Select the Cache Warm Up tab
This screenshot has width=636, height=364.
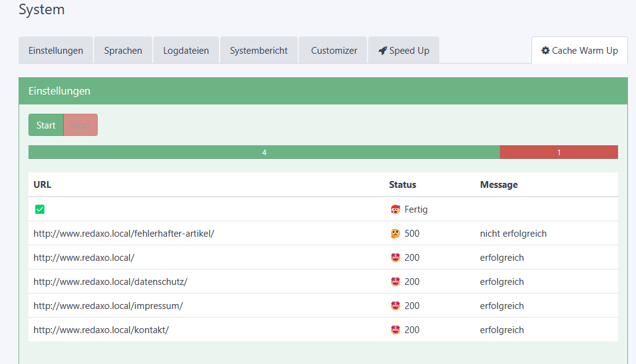(580, 50)
